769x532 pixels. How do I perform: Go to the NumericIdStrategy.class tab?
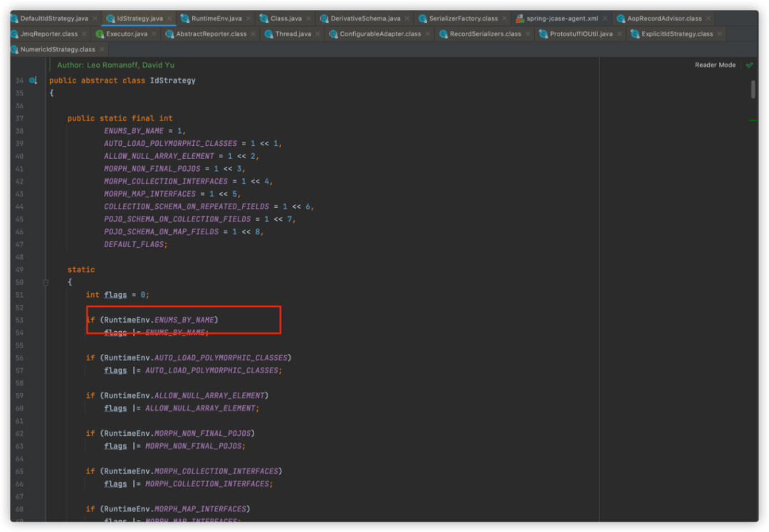point(58,50)
